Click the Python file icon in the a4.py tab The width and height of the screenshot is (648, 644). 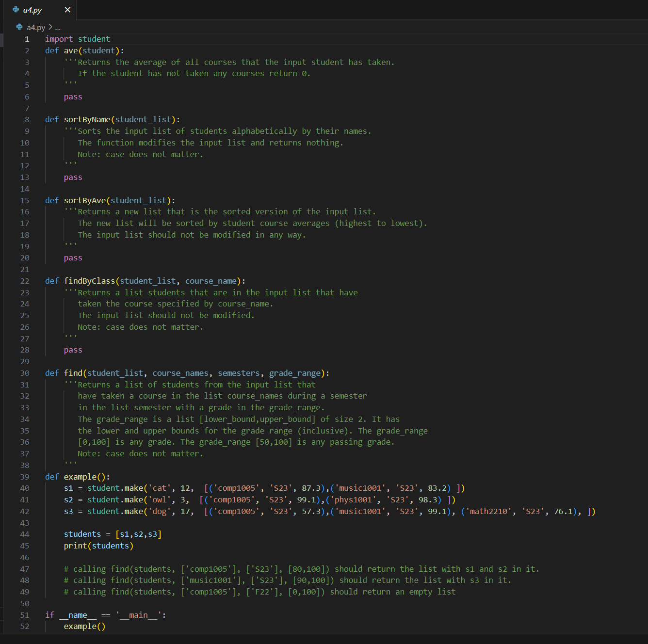[x=16, y=10]
